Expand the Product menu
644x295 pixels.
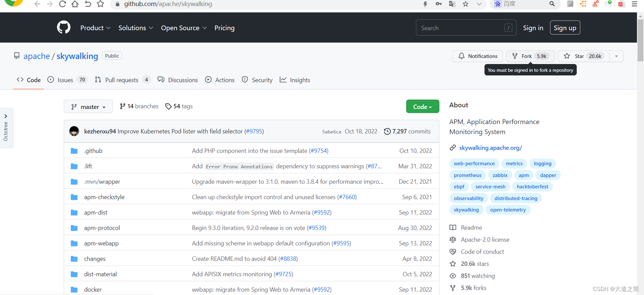pyautogui.click(x=95, y=28)
